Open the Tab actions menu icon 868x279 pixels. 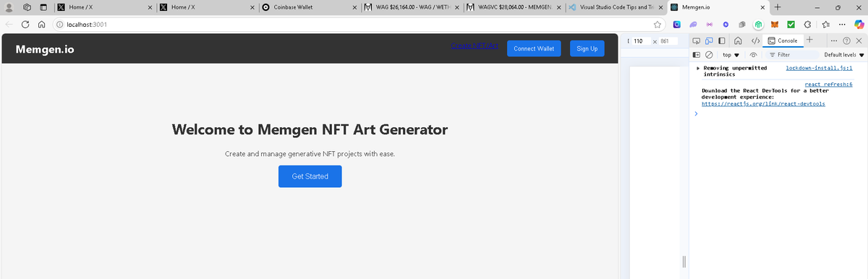point(43,7)
